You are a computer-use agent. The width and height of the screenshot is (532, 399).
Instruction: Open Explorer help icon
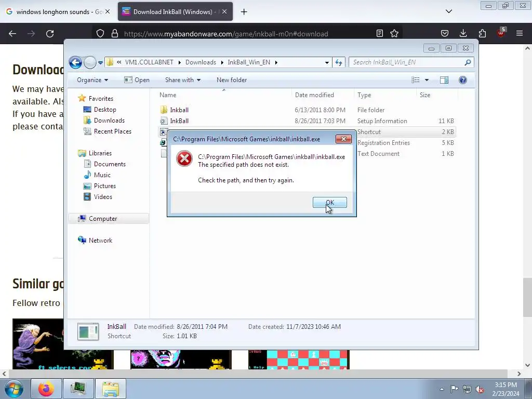[x=463, y=80]
